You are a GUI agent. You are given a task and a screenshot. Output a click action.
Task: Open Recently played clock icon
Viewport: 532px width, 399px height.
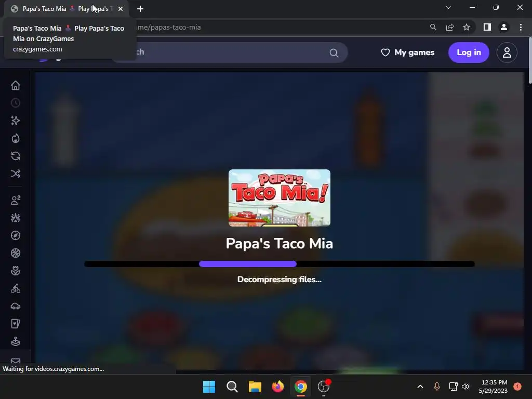point(16,103)
